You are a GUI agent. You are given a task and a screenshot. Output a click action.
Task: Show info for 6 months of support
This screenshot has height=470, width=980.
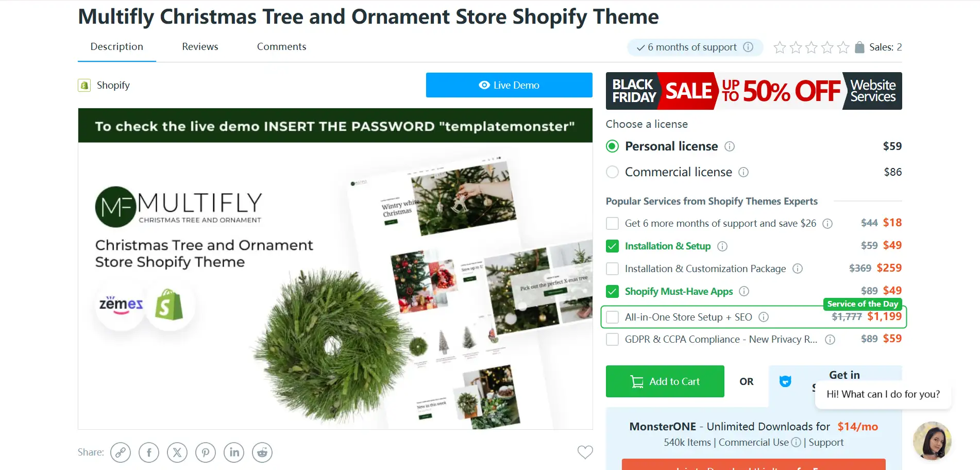[x=748, y=47]
